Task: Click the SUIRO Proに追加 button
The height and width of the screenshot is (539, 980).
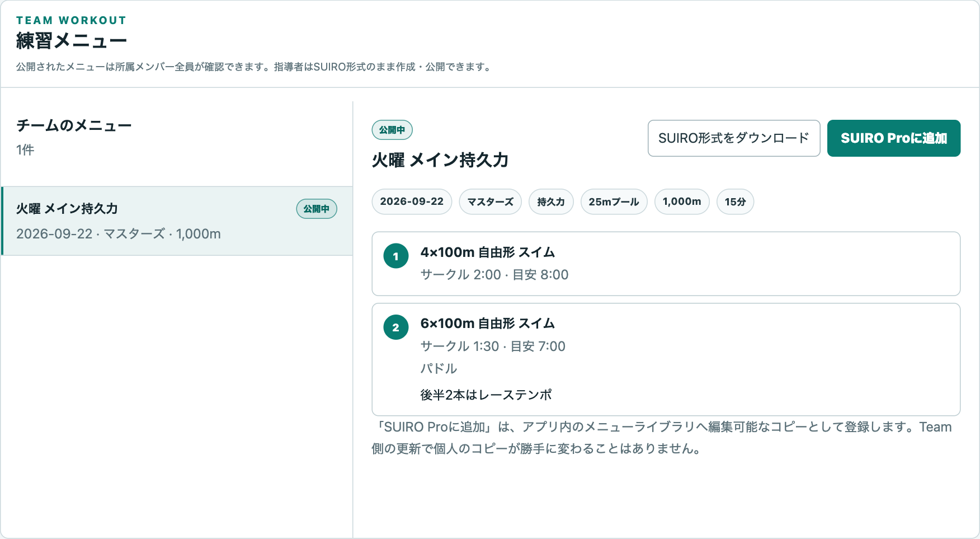Action: pos(894,138)
